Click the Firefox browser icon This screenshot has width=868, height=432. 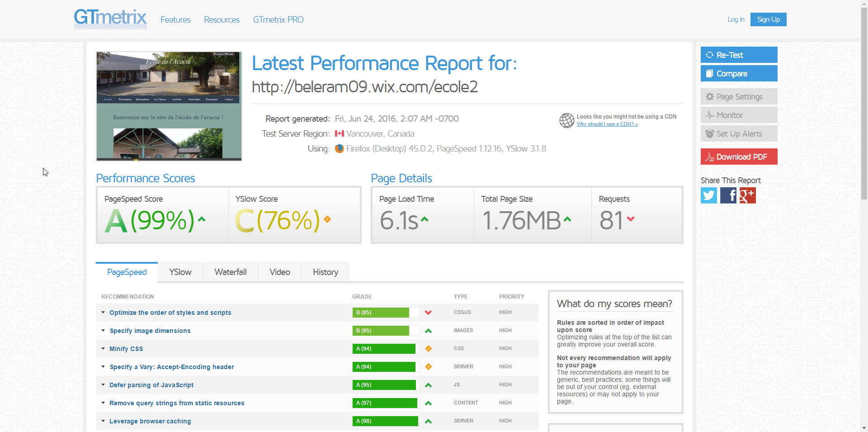click(x=340, y=148)
